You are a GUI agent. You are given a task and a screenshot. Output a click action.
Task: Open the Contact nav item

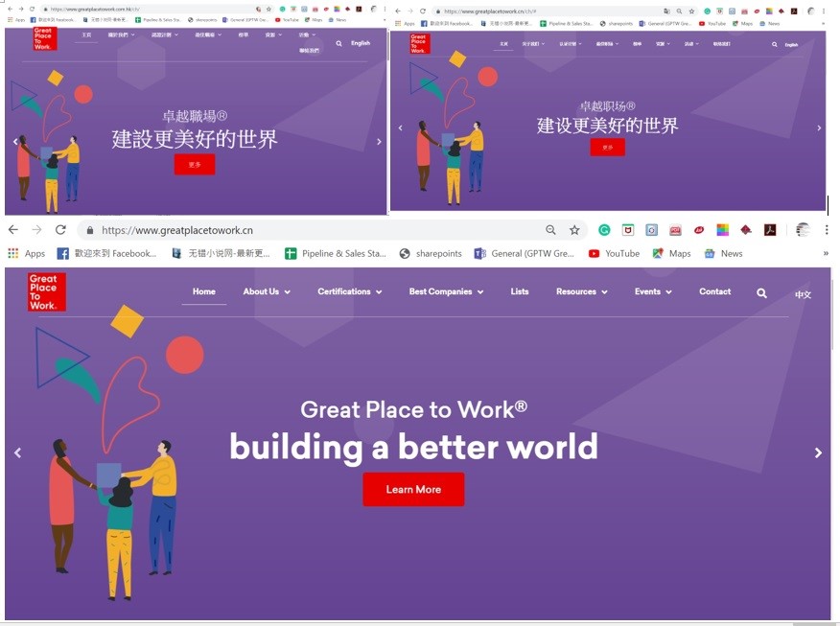714,291
